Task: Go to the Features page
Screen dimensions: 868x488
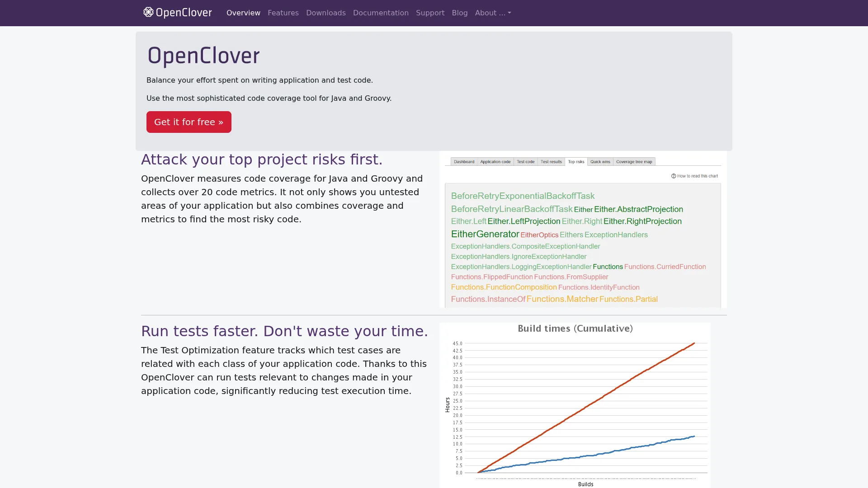Action: [x=283, y=13]
